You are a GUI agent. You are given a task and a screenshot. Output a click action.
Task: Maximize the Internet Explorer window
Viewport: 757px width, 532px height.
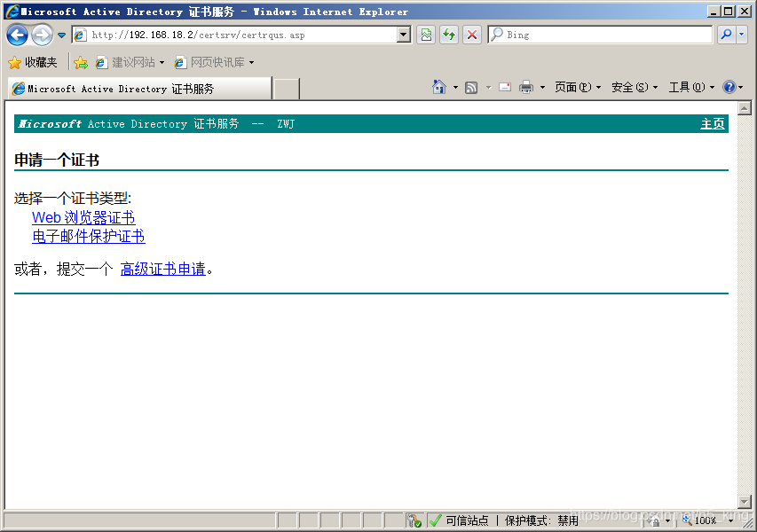pos(729,12)
